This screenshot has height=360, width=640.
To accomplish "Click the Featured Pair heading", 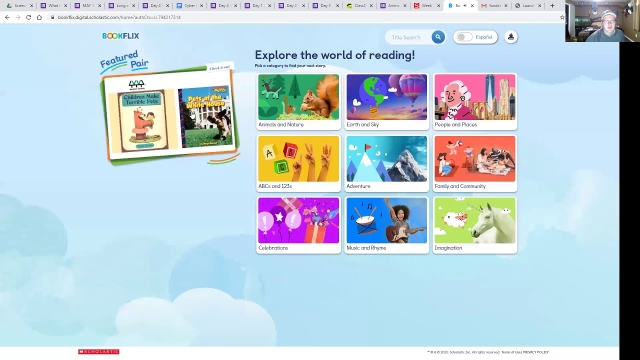I will tap(124, 61).
